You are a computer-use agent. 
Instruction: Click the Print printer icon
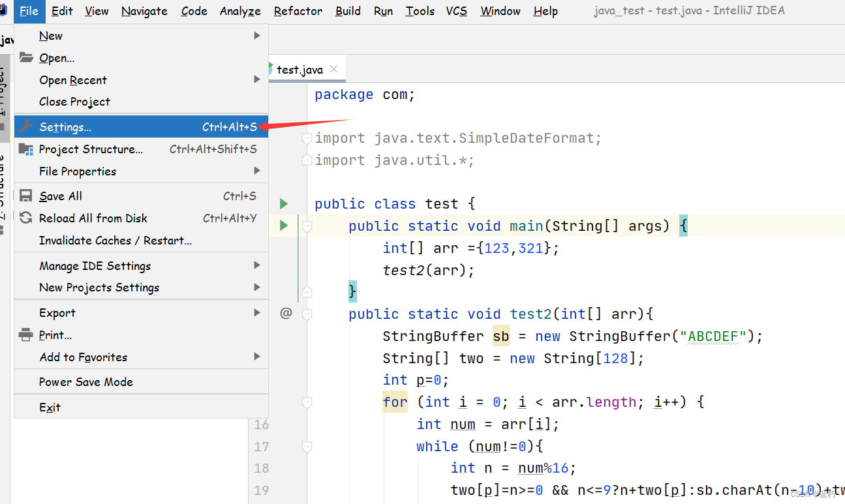(26, 334)
